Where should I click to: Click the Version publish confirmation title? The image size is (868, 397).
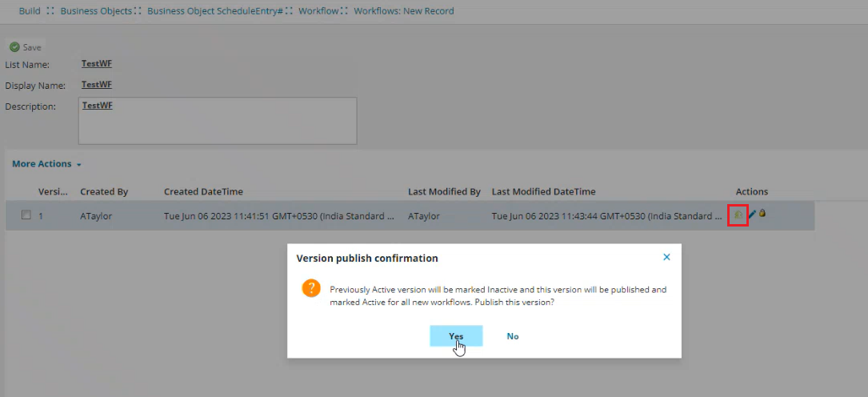(367, 258)
